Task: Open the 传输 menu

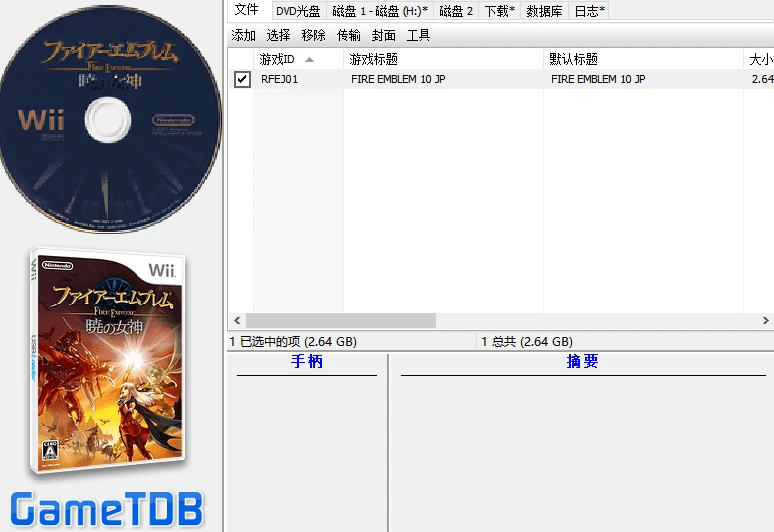Action: (348, 35)
